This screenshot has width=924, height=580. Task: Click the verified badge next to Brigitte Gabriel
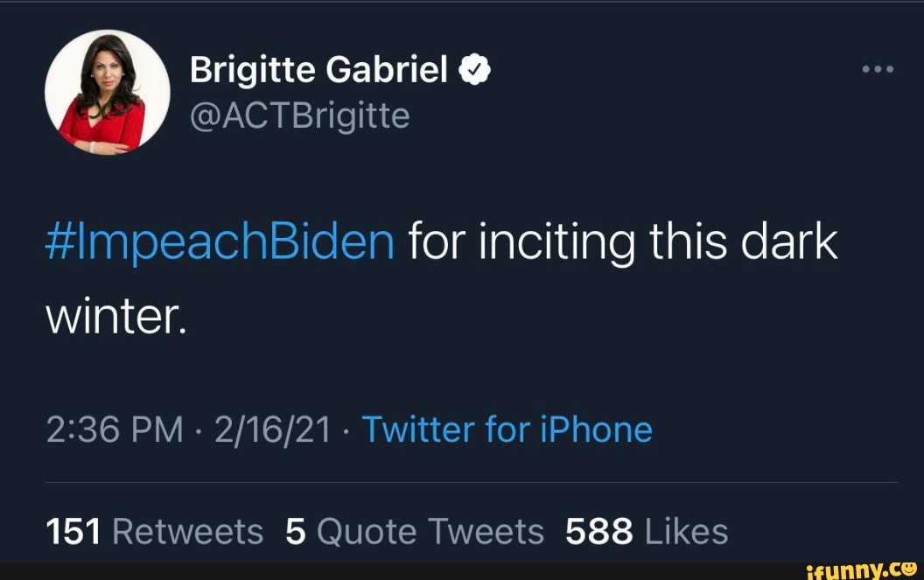point(473,67)
